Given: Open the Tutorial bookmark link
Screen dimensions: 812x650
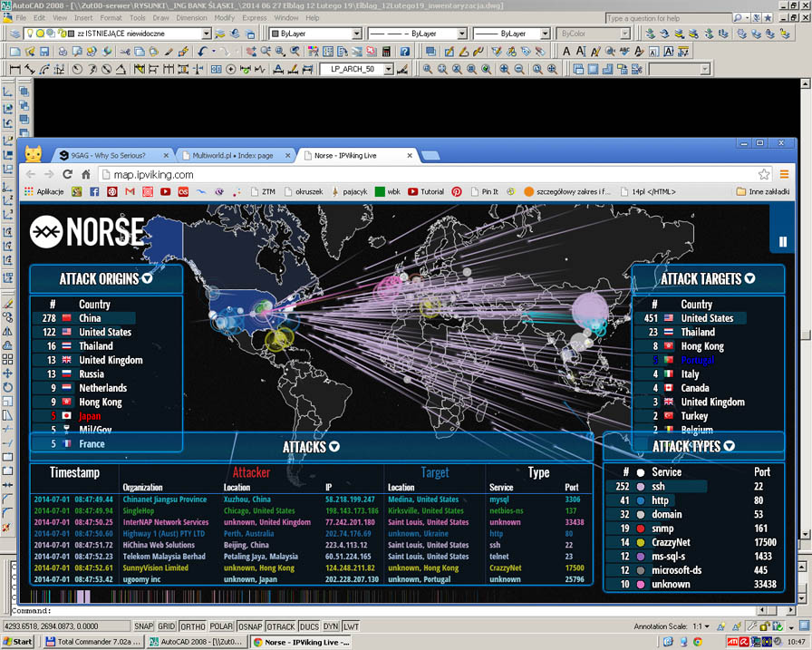Looking at the screenshot, I should coord(427,191).
